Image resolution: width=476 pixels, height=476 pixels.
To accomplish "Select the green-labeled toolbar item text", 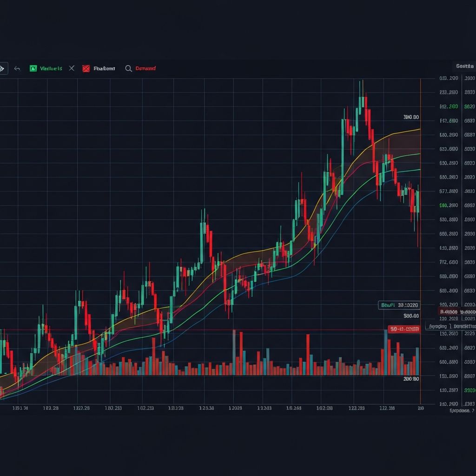I will [51, 68].
